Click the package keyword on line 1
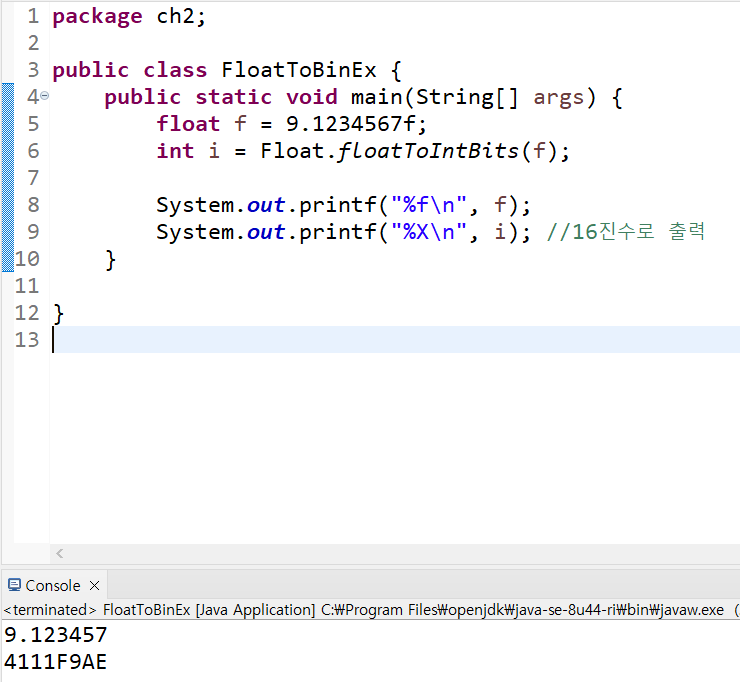The height and width of the screenshot is (682, 740). [x=97, y=17]
